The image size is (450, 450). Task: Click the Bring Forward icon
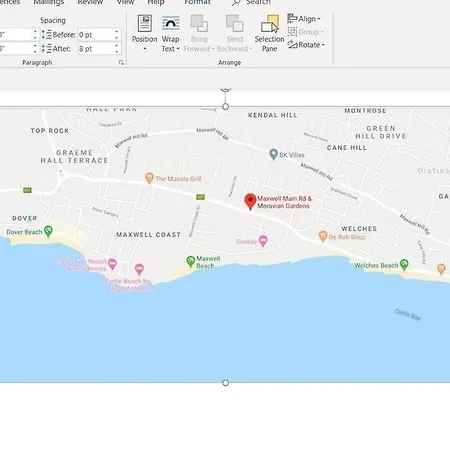click(199, 23)
